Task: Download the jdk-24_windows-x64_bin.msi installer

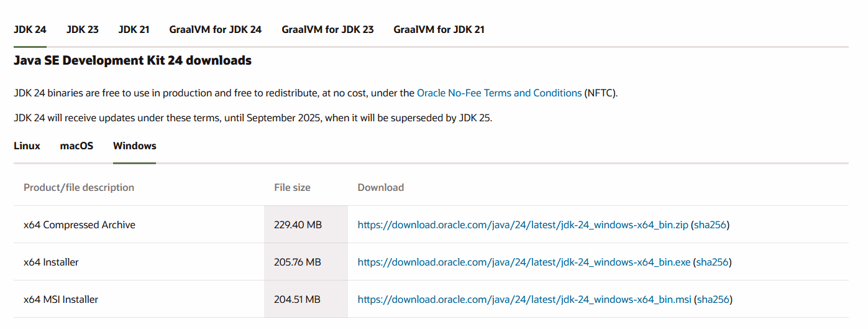Action: [x=524, y=299]
